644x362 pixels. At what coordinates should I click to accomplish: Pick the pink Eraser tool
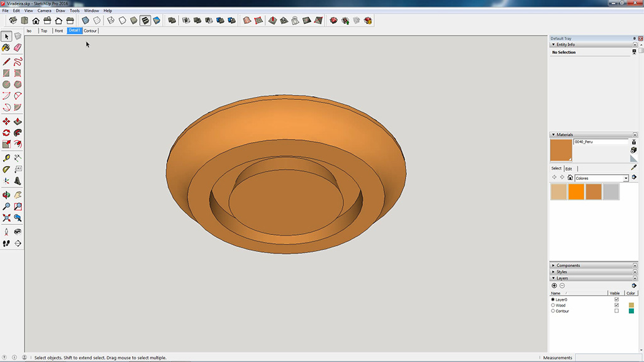[18, 48]
